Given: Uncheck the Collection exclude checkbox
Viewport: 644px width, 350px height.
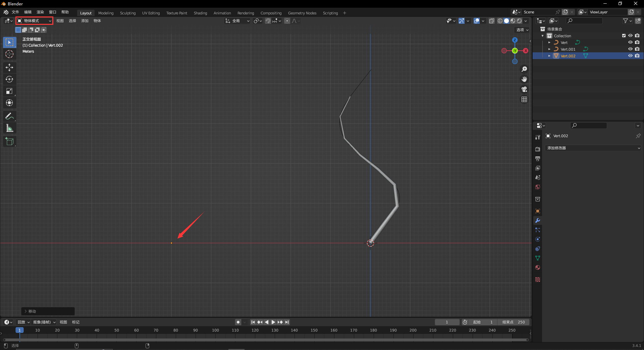Looking at the screenshot, I should 624,36.
